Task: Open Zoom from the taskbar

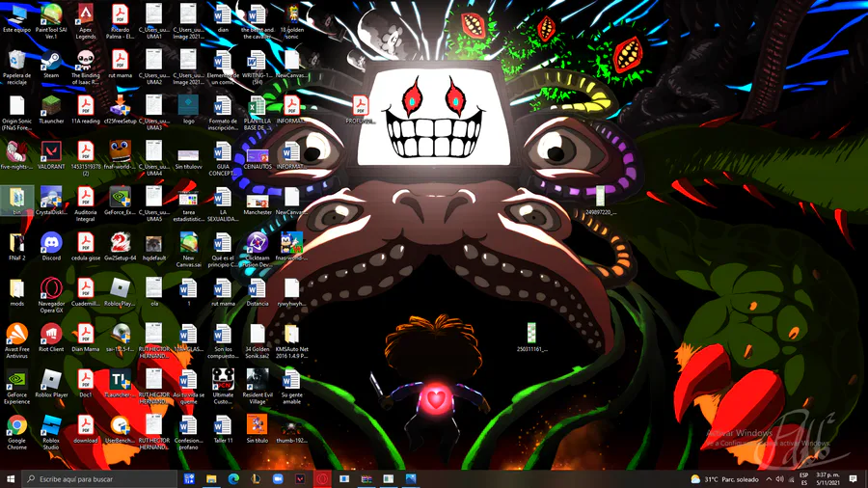Action: [278, 478]
